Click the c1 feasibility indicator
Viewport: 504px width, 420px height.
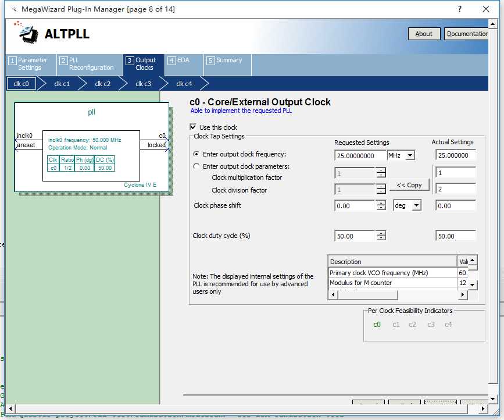[396, 325]
